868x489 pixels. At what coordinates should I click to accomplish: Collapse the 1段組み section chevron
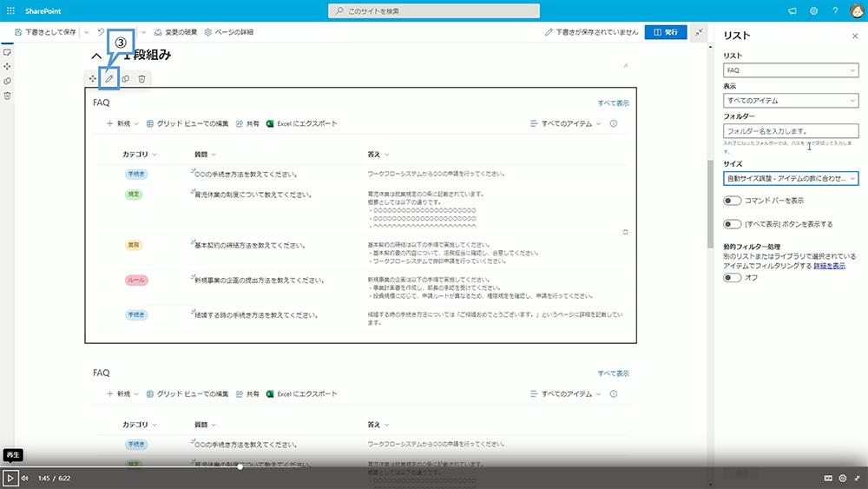click(96, 56)
